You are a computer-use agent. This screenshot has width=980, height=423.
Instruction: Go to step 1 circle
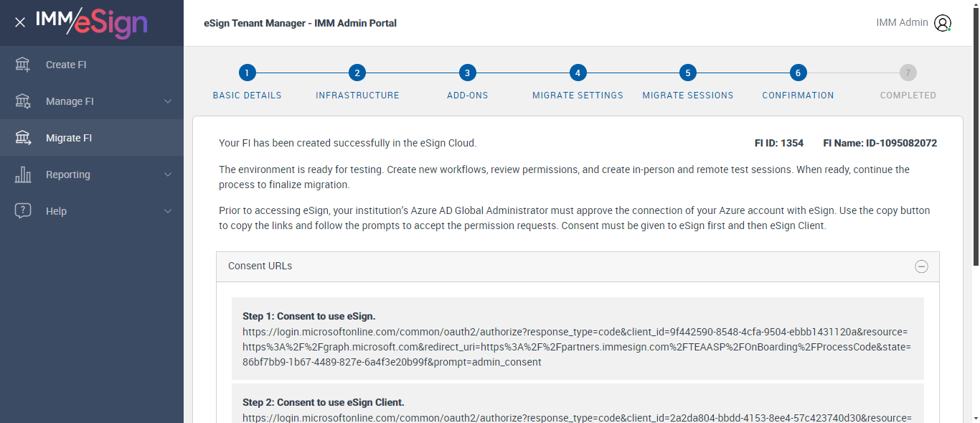247,73
